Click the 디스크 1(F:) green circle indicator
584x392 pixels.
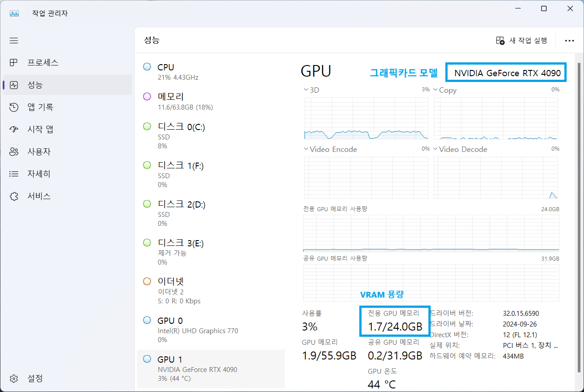147,165
